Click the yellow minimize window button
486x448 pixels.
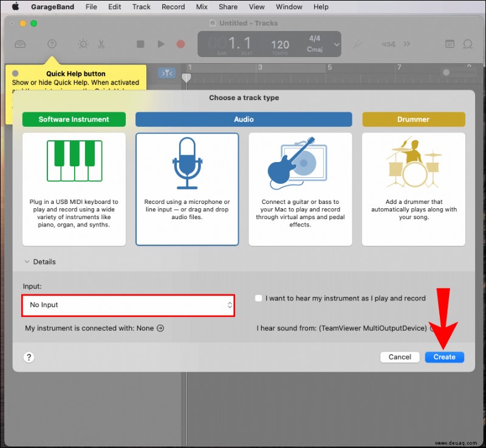point(22,23)
